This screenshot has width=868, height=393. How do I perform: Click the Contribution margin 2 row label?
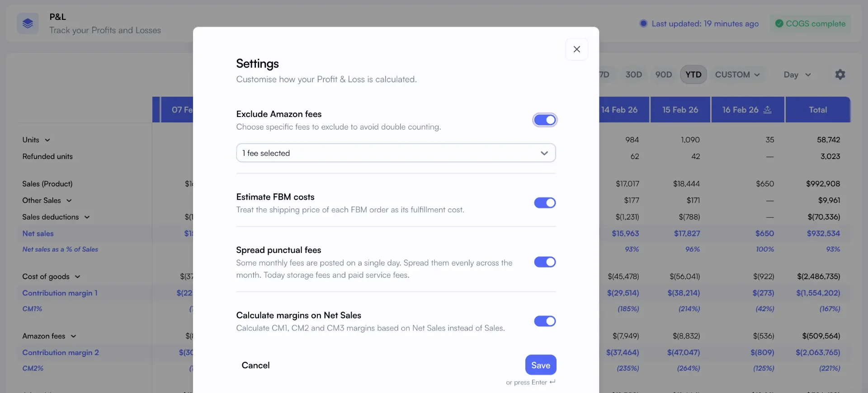click(x=61, y=352)
